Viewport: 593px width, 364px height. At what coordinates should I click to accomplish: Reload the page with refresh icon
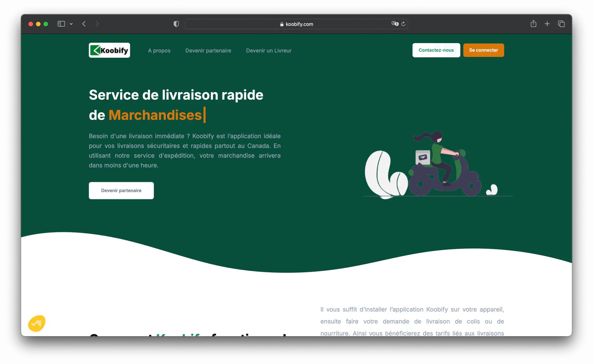pos(403,24)
